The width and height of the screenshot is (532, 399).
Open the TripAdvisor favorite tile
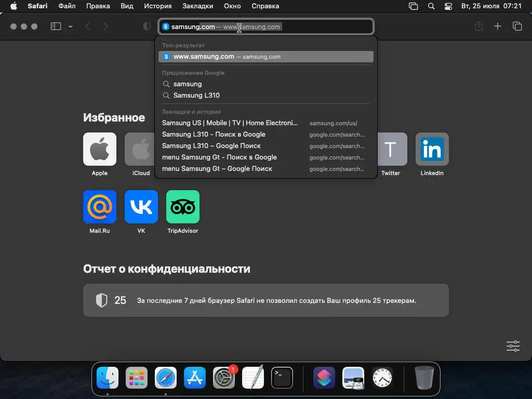[x=183, y=207]
